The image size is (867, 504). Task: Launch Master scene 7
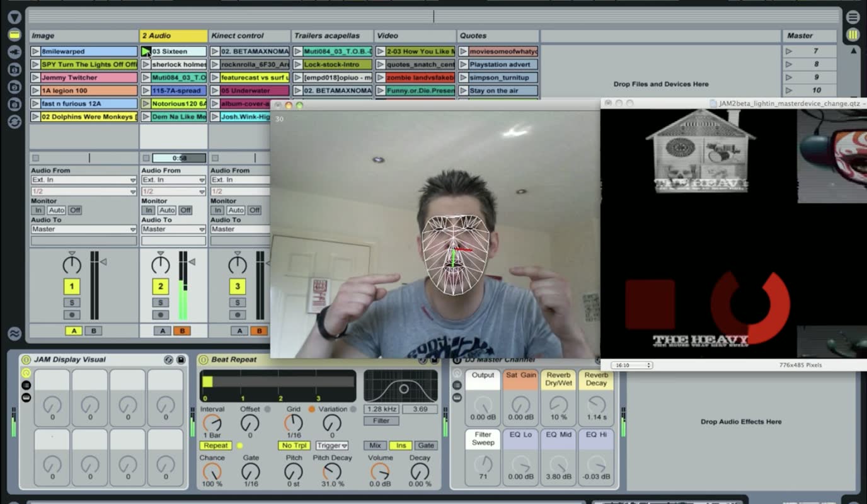click(788, 51)
